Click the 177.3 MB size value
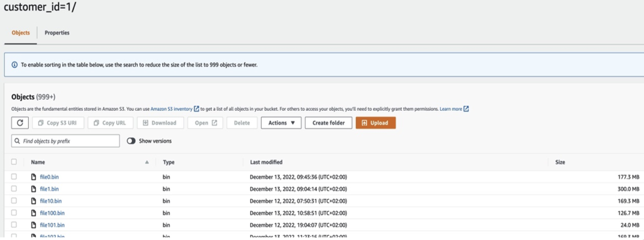The height and width of the screenshot is (240, 644). [629, 177]
